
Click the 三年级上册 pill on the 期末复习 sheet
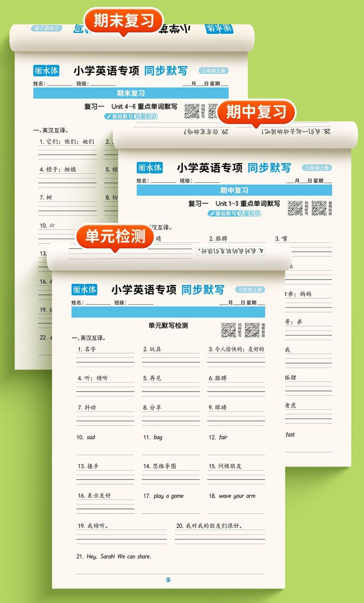tap(214, 71)
